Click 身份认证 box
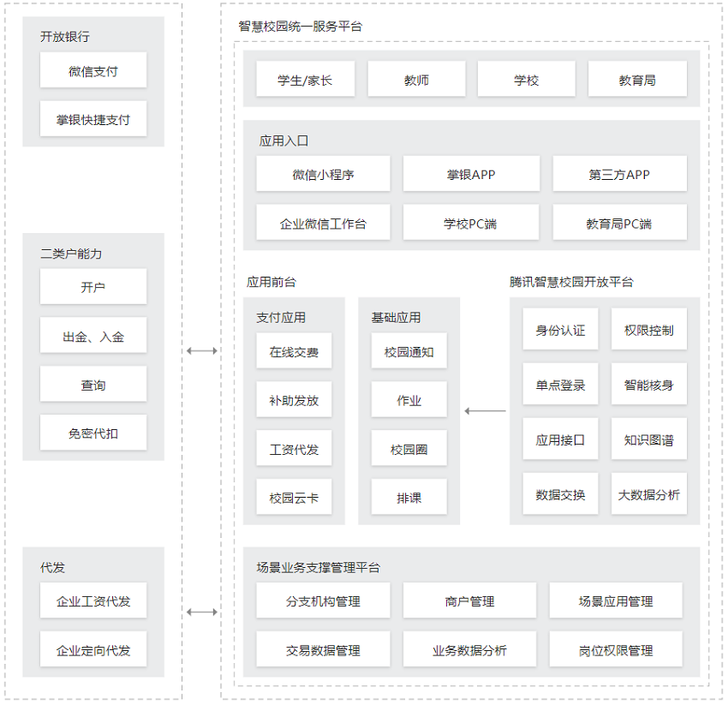Viewport: 728px width, 705px height. point(560,329)
